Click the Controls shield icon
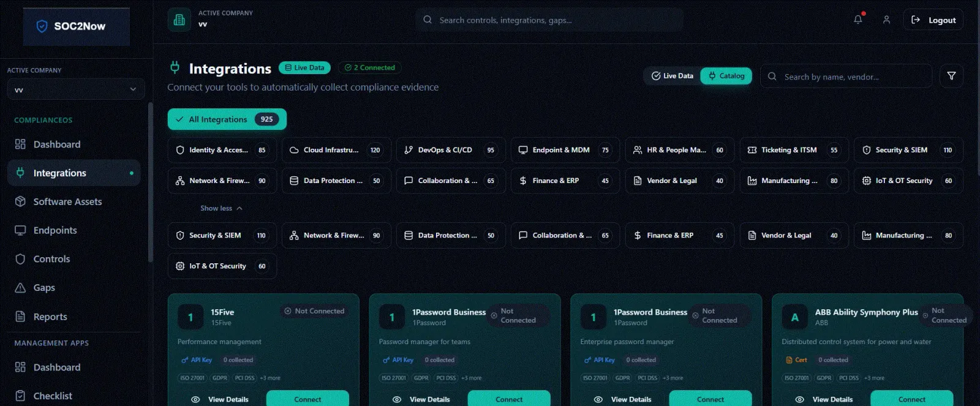This screenshot has width=980, height=406. (x=20, y=259)
